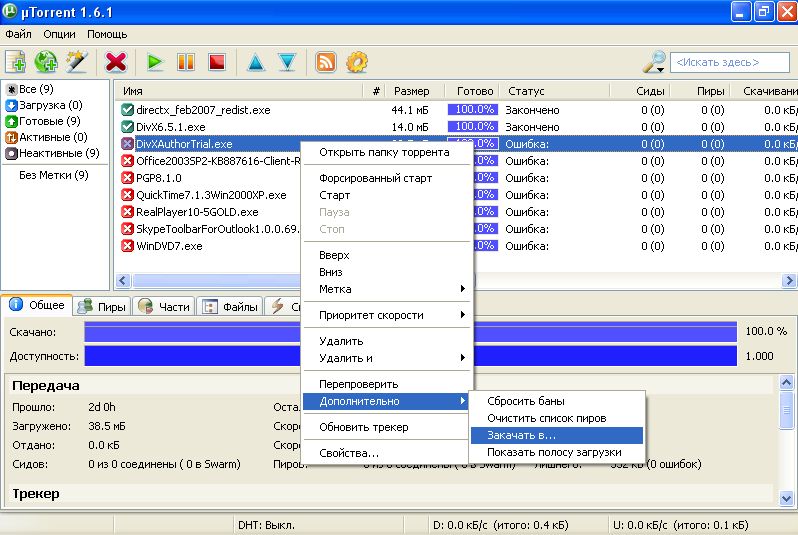Choose Удалить in context menu
This screenshot has height=535, width=798.
[387, 341]
